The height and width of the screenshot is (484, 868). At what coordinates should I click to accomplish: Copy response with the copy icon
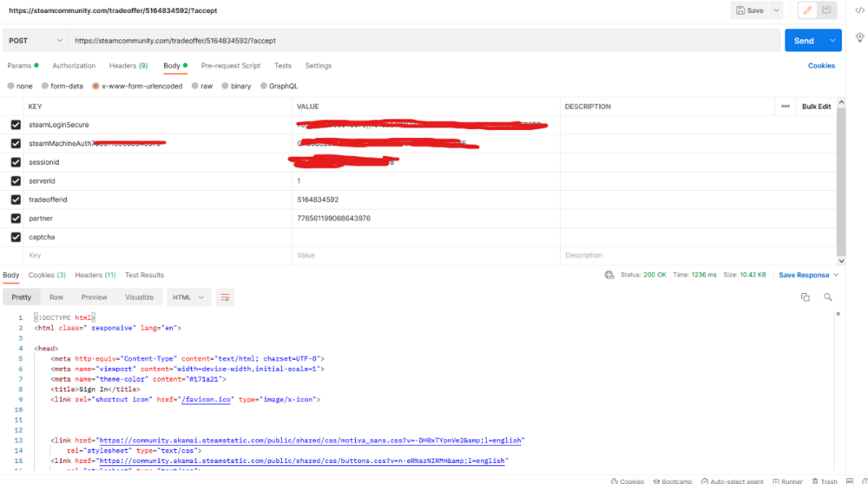[x=806, y=298]
